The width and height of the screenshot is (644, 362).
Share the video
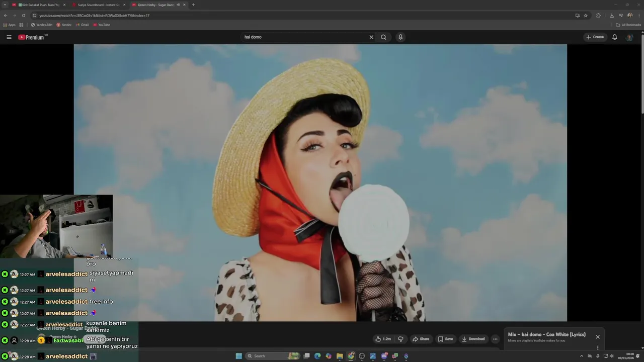tap(421, 339)
